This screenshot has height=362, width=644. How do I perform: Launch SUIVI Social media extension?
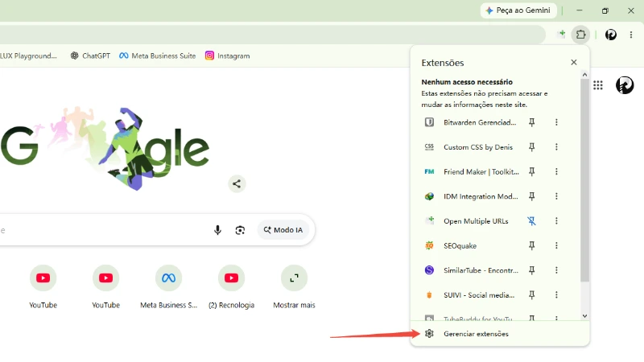pos(470,294)
